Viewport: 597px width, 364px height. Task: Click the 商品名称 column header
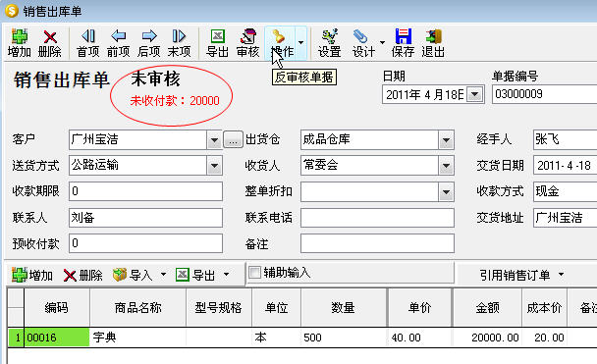tap(137, 307)
